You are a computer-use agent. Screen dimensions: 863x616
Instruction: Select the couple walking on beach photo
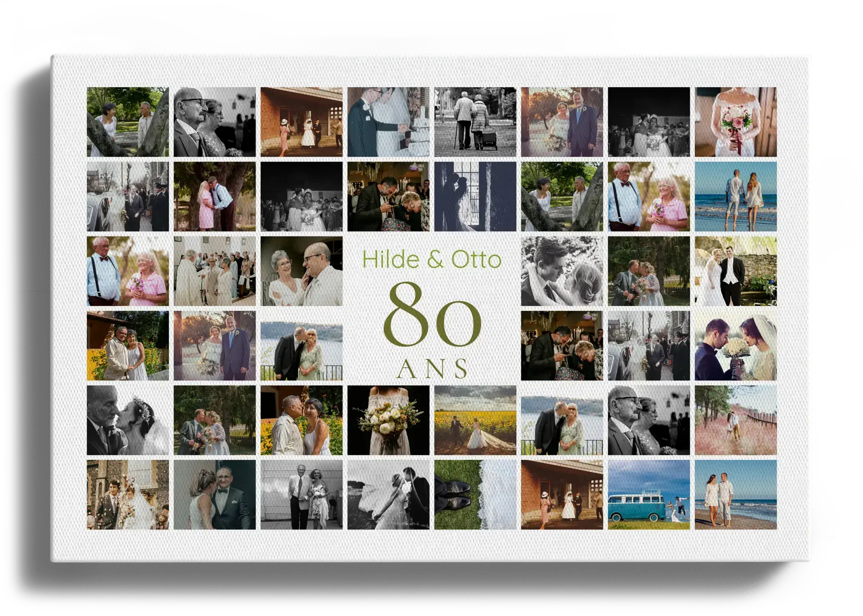[735, 197]
